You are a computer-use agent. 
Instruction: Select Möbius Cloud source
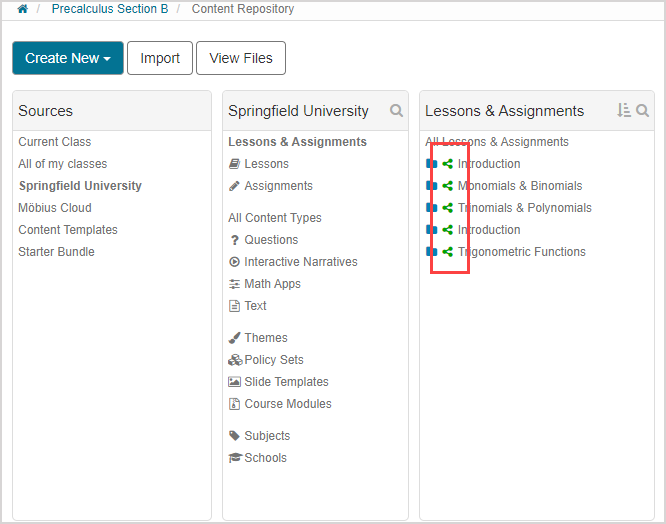click(x=54, y=208)
